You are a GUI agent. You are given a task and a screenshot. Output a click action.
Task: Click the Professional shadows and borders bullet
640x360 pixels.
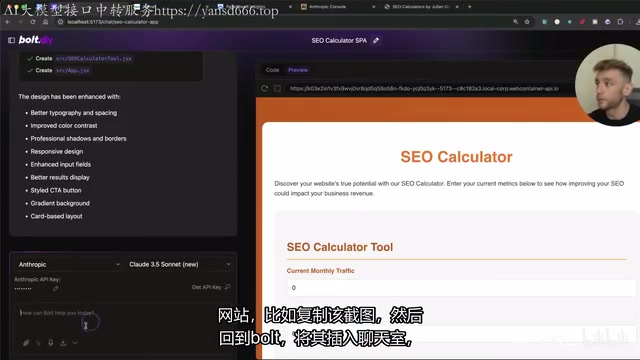coord(78,139)
